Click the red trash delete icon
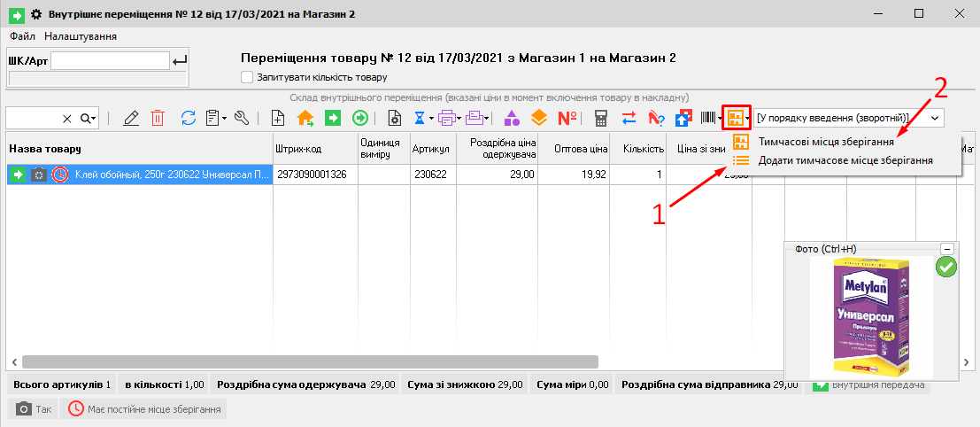980x427 pixels. tap(158, 118)
